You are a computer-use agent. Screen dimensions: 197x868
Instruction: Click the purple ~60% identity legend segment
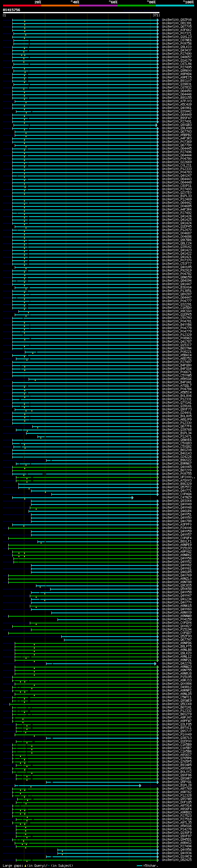click(98, 6)
